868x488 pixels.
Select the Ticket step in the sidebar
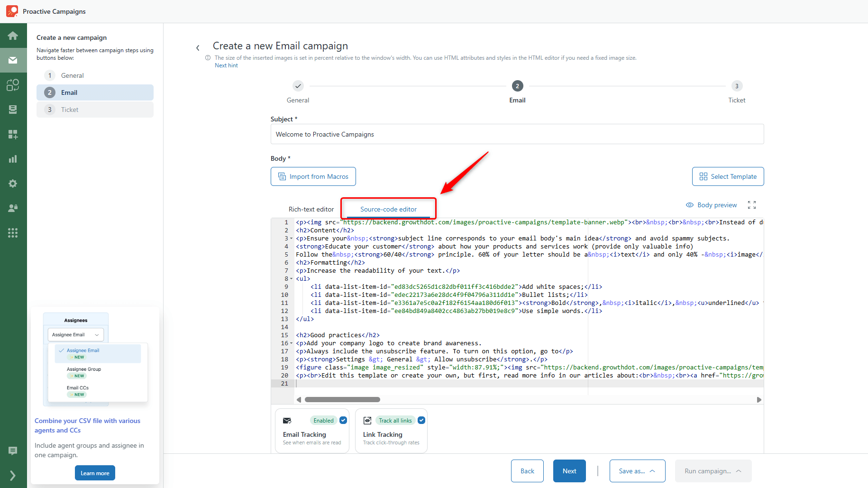click(x=95, y=110)
